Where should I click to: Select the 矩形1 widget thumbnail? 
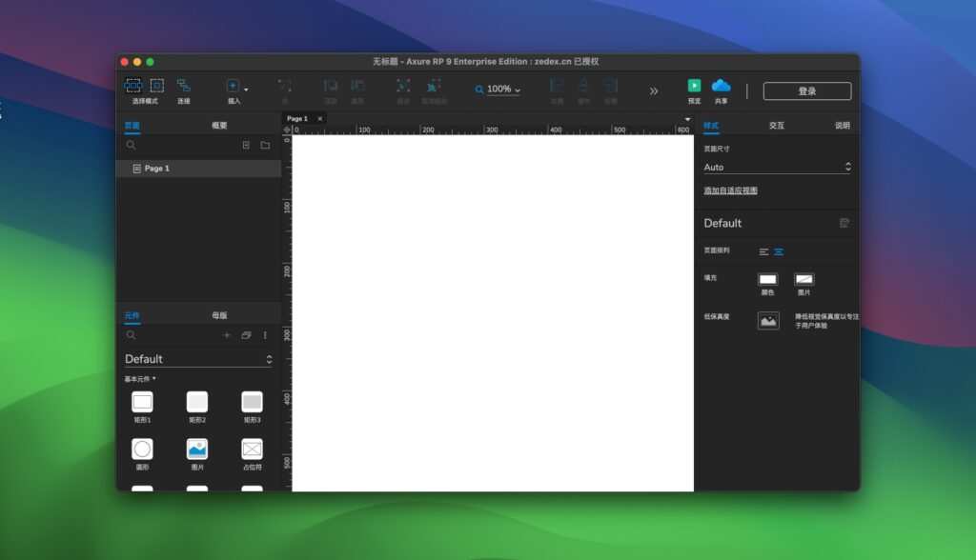click(x=142, y=404)
